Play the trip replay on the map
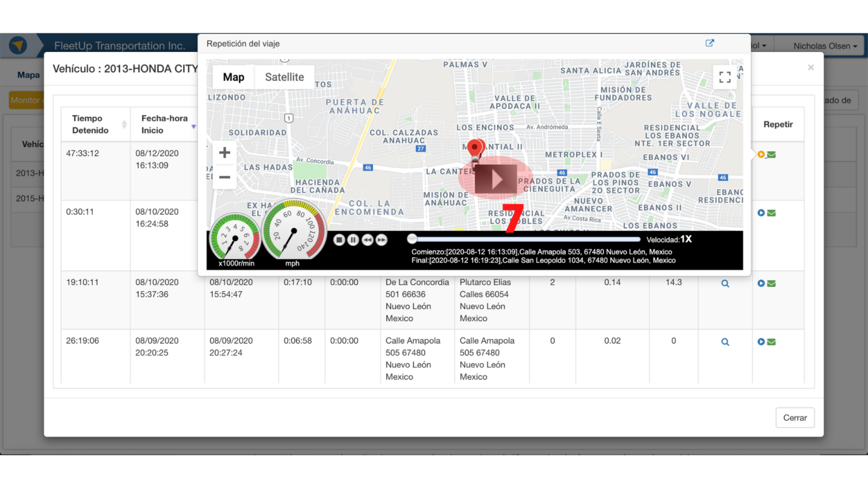Viewport: 868px width, 488px height. (x=496, y=180)
